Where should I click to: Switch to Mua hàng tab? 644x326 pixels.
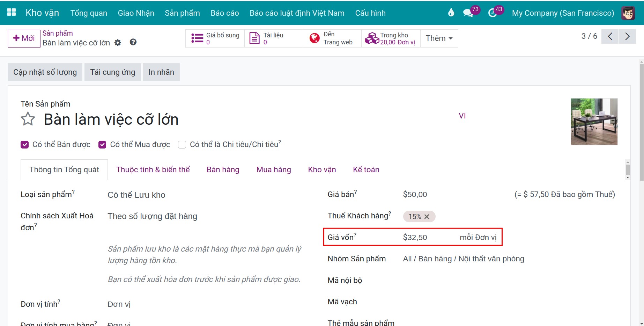[274, 170]
